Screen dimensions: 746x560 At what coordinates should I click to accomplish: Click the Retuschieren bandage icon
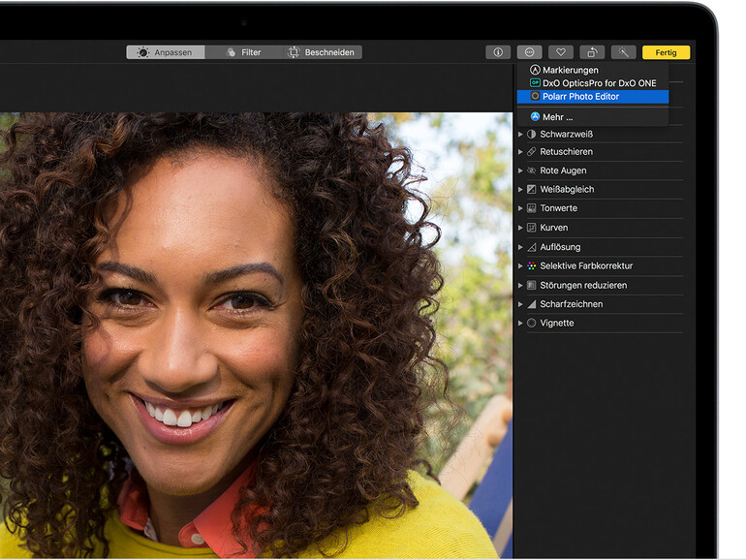[531, 152]
